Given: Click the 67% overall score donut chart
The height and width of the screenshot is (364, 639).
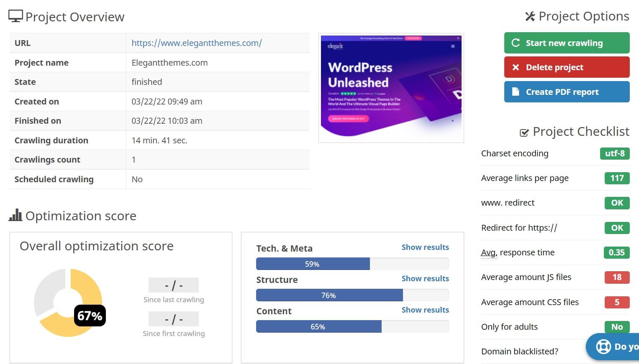Looking at the screenshot, I should (x=68, y=303).
